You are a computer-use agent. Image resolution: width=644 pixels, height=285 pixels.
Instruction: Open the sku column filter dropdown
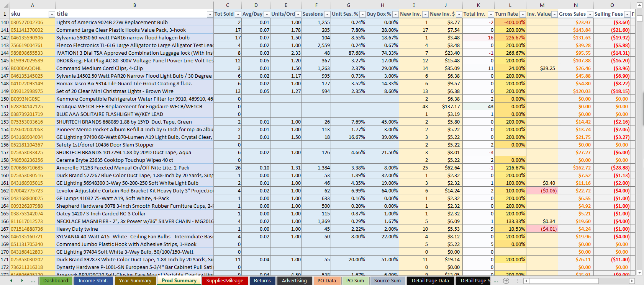coord(52,14)
